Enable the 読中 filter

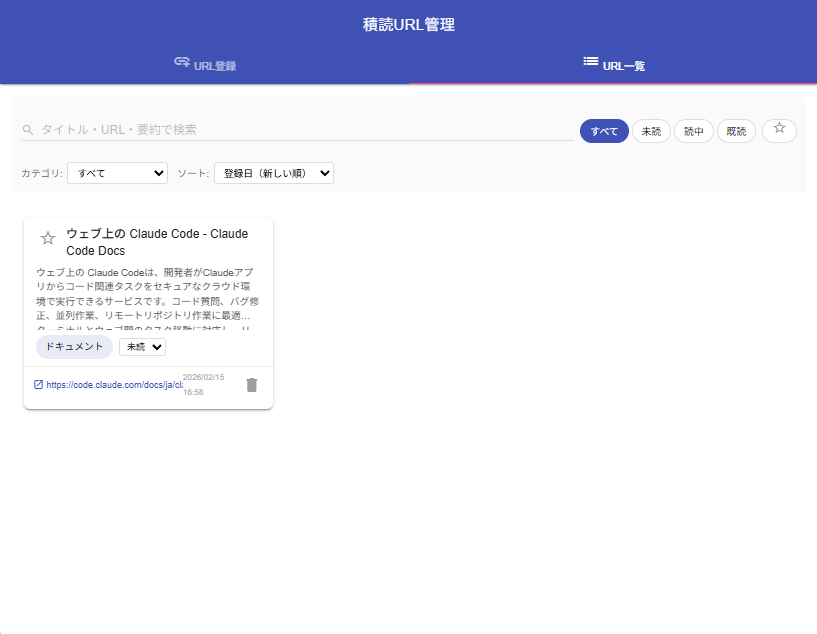point(693,130)
